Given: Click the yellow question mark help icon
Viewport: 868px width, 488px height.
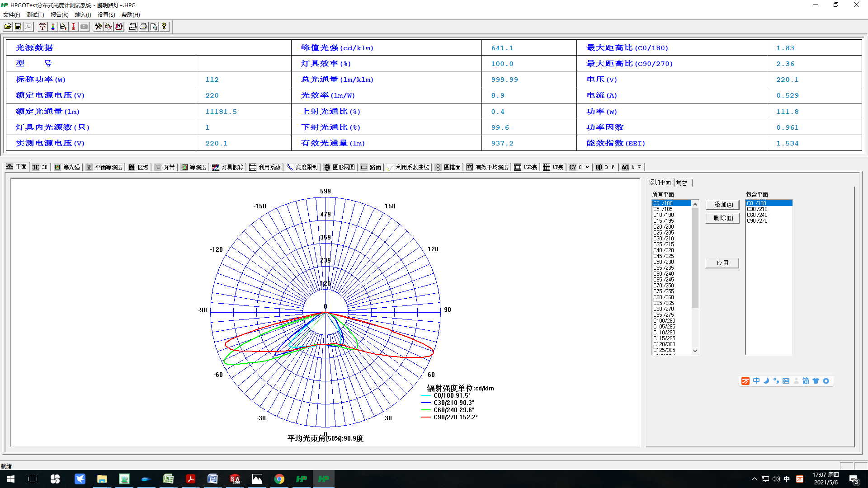Looking at the screenshot, I should (164, 27).
